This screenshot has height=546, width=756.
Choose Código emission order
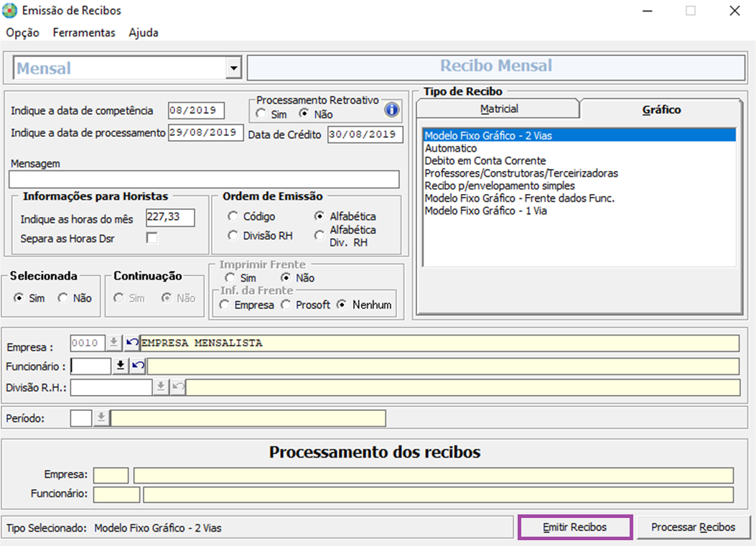pos(233,216)
